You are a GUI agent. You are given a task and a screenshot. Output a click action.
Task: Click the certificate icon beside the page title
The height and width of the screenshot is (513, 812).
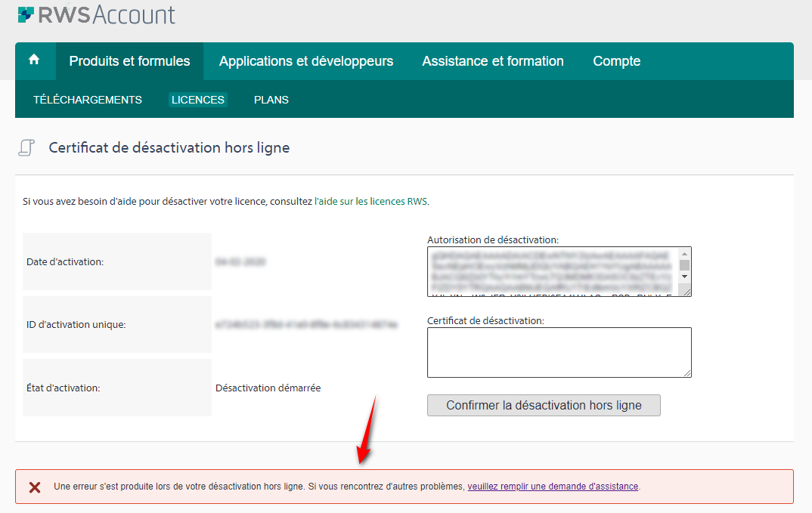pyautogui.click(x=26, y=147)
